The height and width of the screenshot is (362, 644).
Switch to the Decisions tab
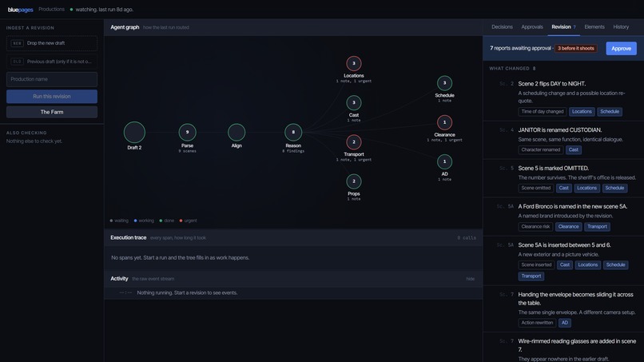(502, 27)
